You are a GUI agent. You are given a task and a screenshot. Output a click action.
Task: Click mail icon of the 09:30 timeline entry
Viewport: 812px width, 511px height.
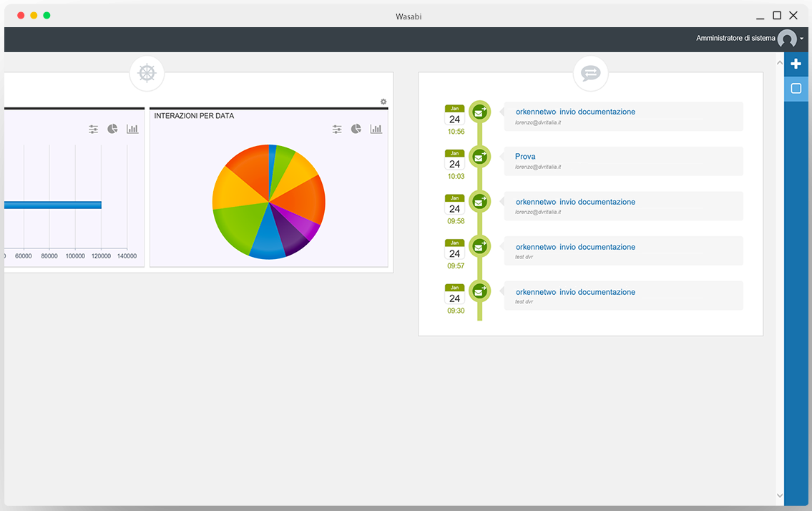click(x=480, y=291)
